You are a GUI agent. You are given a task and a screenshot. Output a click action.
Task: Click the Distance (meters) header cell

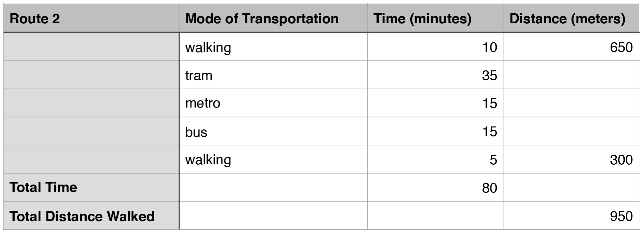(x=571, y=18)
